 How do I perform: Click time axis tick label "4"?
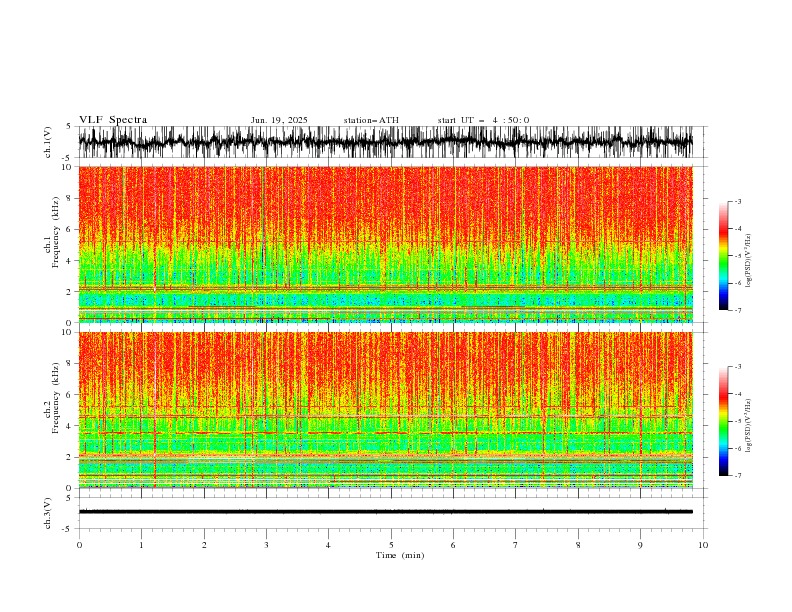[328, 545]
